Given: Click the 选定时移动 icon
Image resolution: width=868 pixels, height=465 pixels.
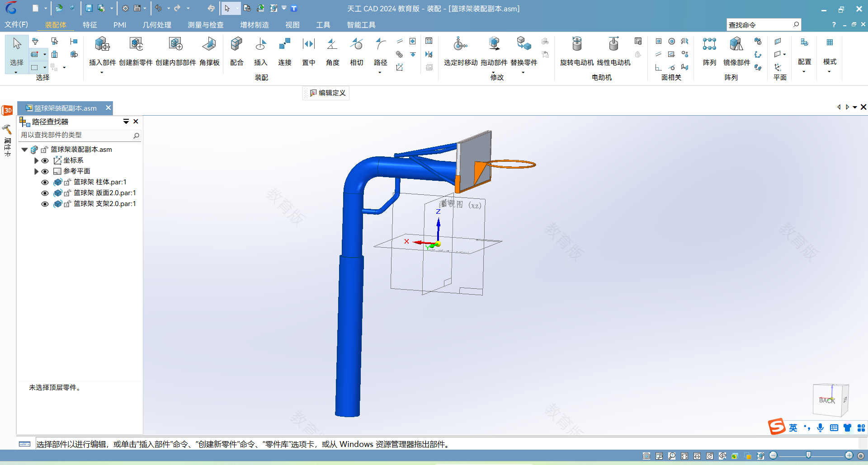Looking at the screenshot, I should 460,44.
